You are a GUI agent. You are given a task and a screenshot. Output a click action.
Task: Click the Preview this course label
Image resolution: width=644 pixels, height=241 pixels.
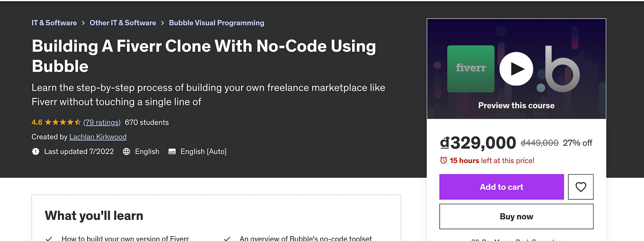tap(516, 105)
